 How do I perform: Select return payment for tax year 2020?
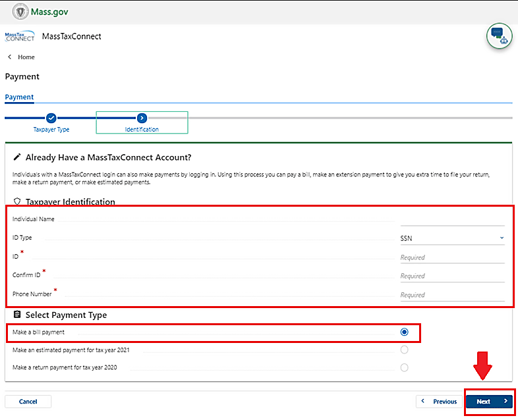pyautogui.click(x=404, y=367)
